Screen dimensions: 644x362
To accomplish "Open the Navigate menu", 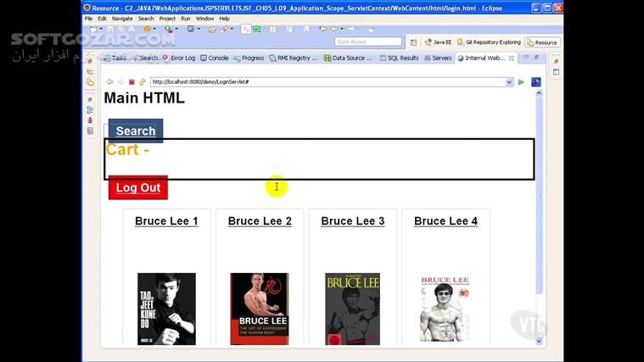I will [x=122, y=18].
